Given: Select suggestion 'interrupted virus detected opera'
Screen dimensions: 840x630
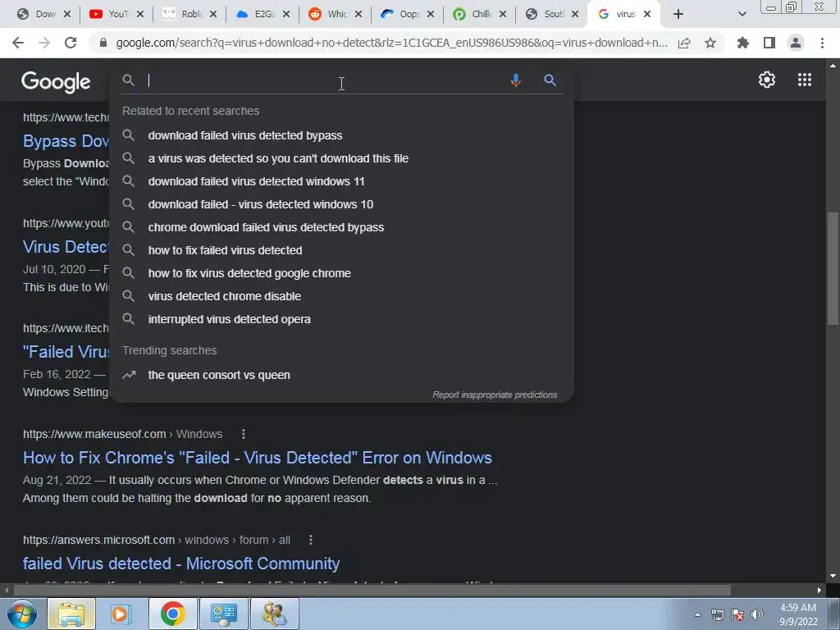Looking at the screenshot, I should 341,319.
